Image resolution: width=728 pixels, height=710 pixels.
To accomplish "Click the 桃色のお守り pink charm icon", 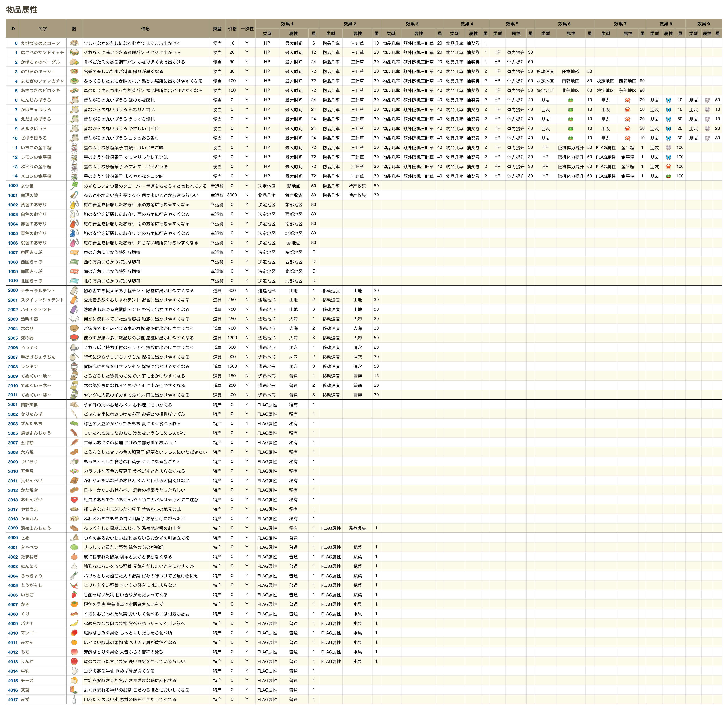I will [74, 243].
